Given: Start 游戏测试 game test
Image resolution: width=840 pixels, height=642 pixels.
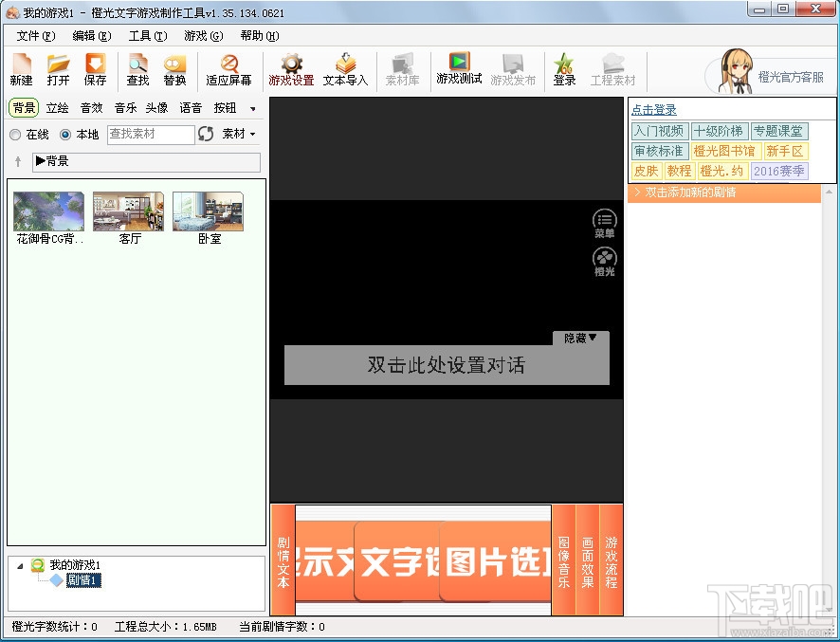Looking at the screenshot, I should click(x=459, y=68).
